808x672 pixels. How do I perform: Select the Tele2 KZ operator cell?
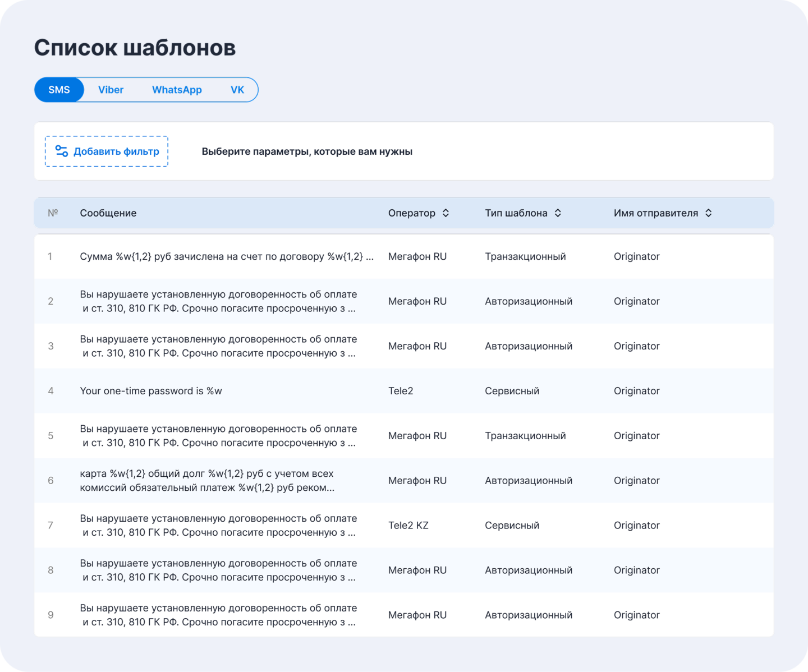408,526
